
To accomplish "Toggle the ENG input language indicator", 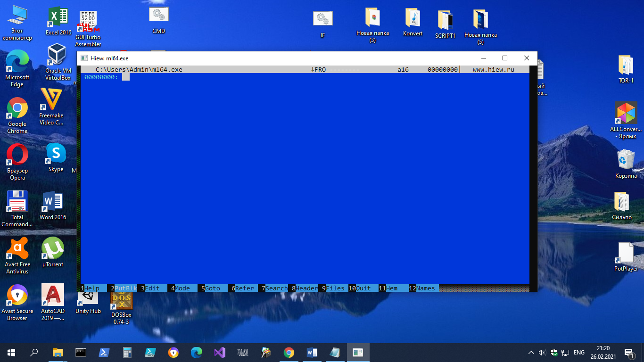I will [x=579, y=353].
